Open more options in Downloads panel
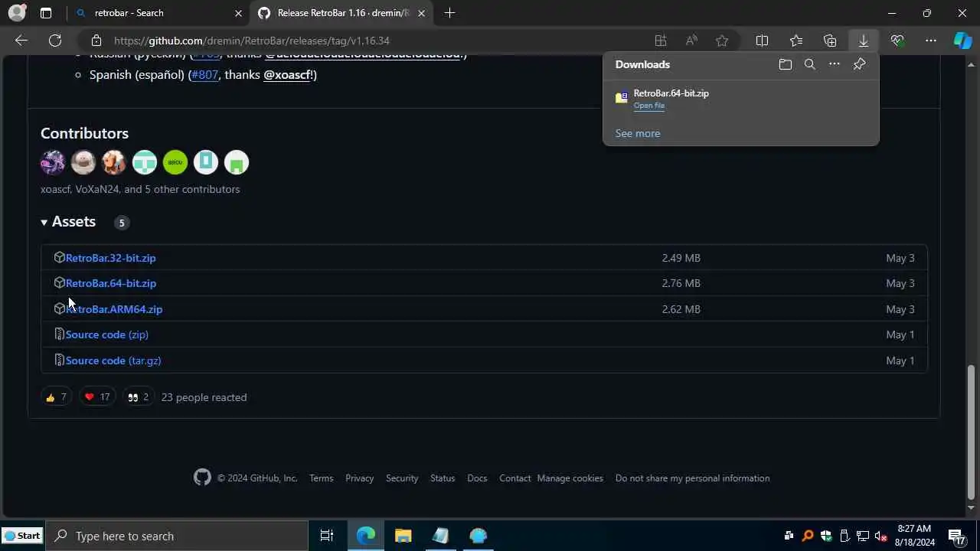 click(835, 64)
